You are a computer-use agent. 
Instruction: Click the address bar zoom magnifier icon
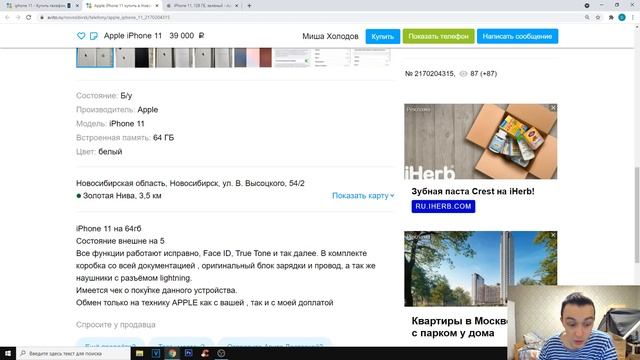click(x=587, y=18)
